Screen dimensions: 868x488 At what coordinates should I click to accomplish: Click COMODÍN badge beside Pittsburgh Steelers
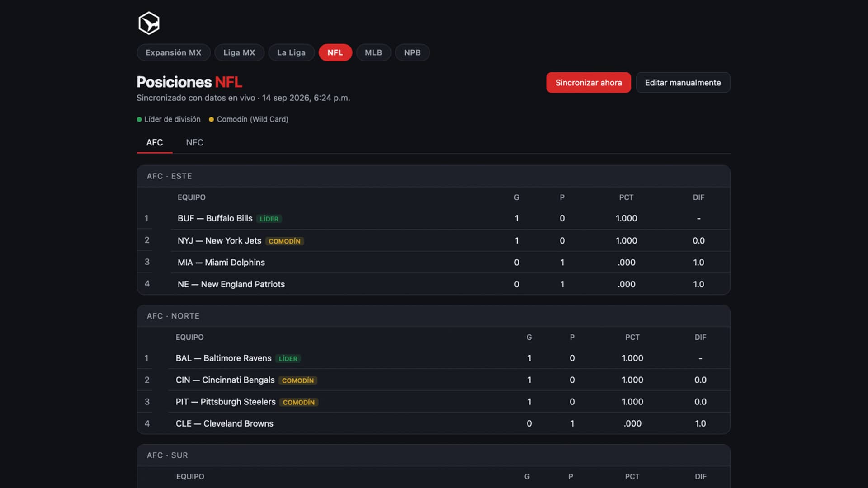click(x=299, y=402)
